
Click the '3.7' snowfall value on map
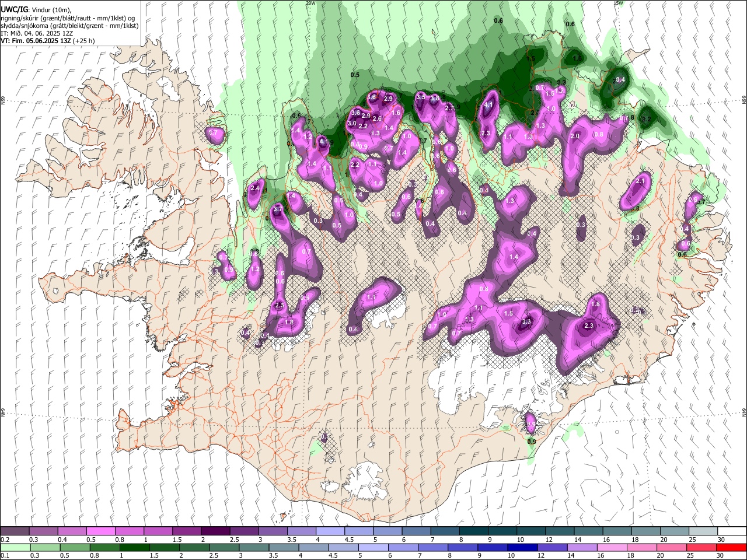pos(278,209)
